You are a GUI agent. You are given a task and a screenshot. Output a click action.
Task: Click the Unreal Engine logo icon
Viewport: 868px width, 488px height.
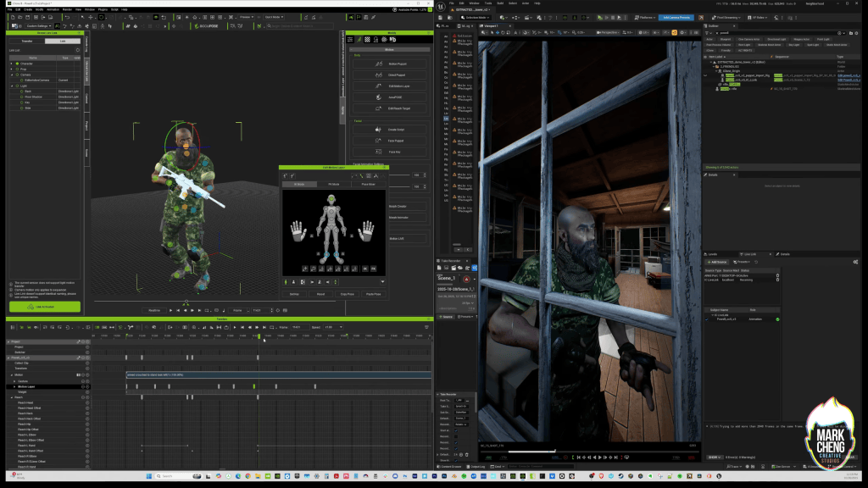(441, 7)
